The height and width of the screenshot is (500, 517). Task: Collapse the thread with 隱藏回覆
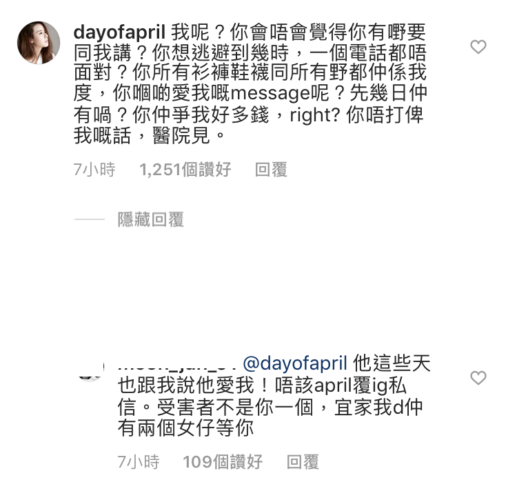click(151, 220)
